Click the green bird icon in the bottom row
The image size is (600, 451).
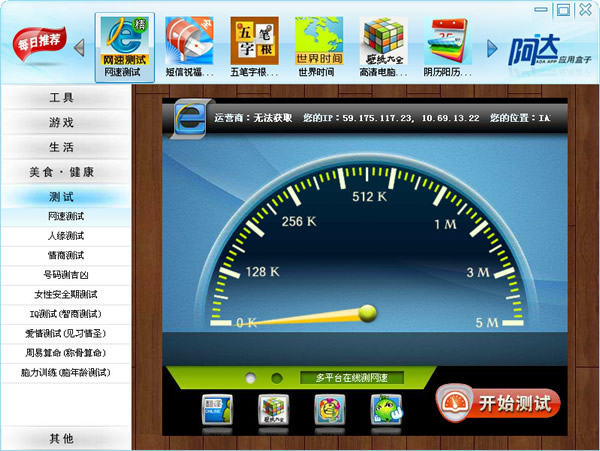pos(386,410)
